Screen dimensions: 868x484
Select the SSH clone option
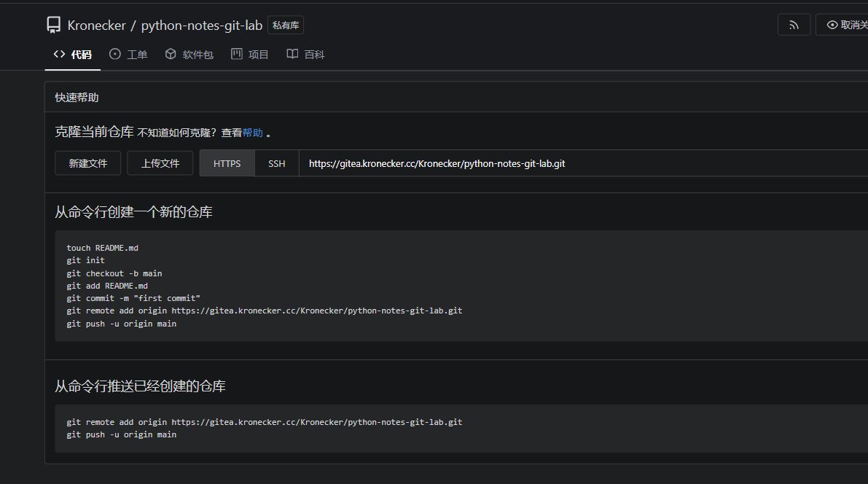coord(277,163)
